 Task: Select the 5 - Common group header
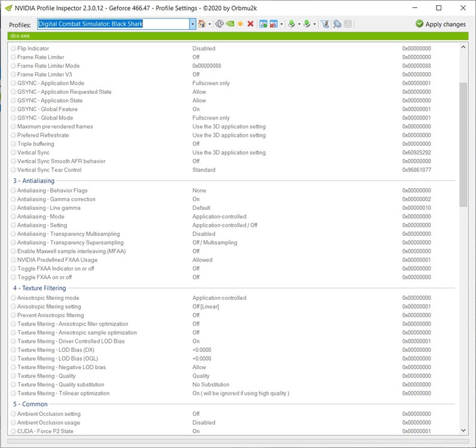tap(30, 404)
